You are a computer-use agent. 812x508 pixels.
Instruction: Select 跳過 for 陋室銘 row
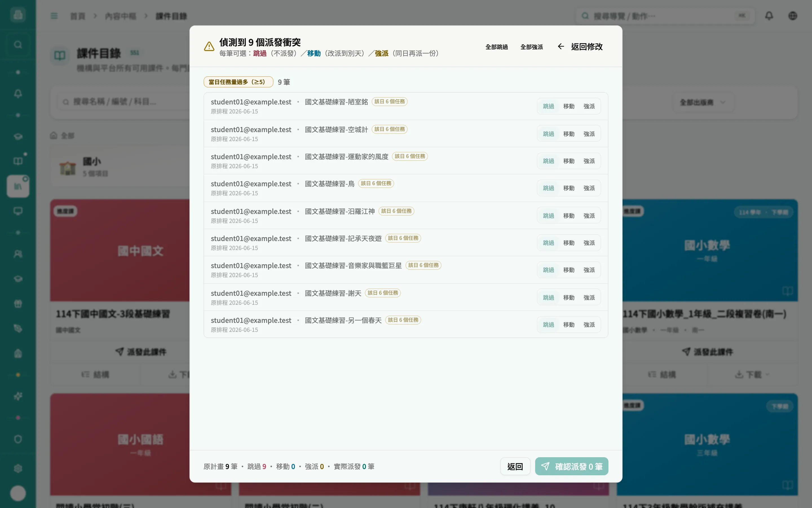click(548, 106)
